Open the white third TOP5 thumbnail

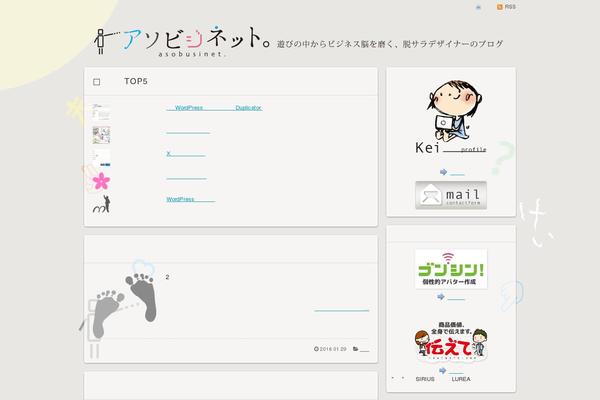click(101, 158)
